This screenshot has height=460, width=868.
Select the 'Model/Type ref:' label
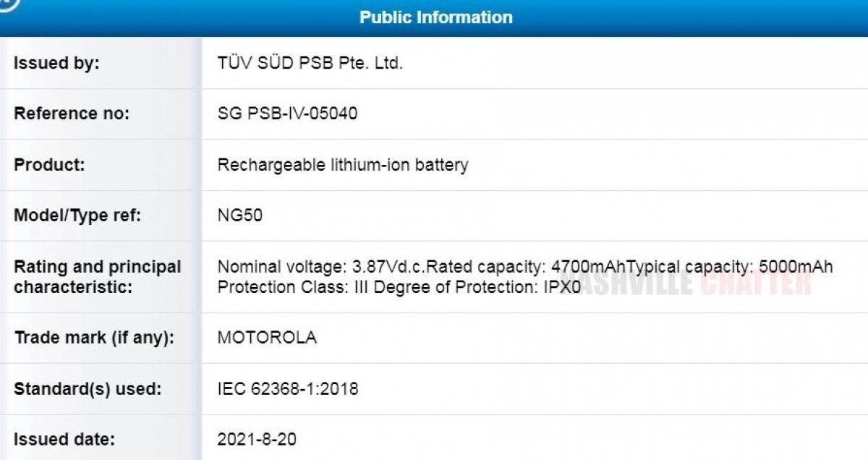(78, 216)
